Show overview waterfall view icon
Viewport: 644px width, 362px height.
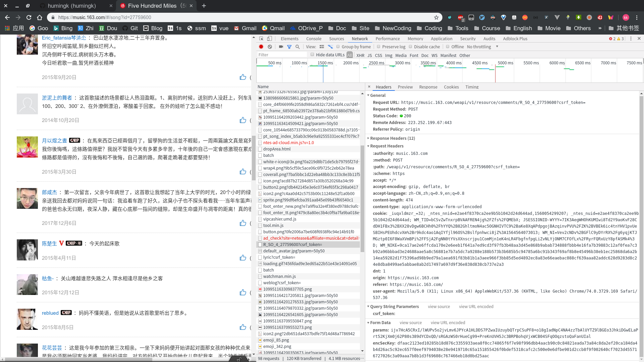[330, 47]
